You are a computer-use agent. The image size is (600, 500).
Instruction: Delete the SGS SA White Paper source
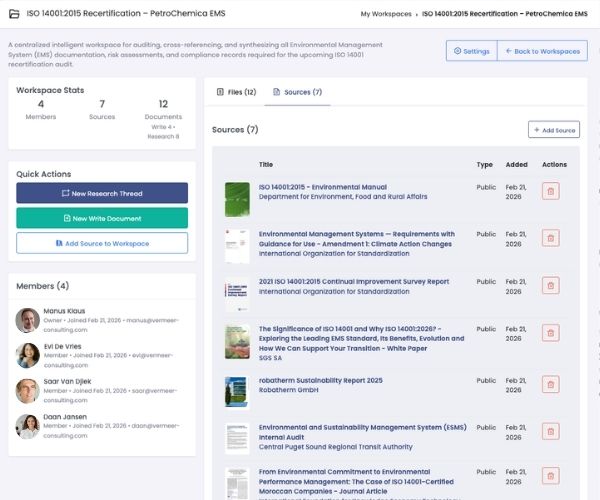(551, 333)
